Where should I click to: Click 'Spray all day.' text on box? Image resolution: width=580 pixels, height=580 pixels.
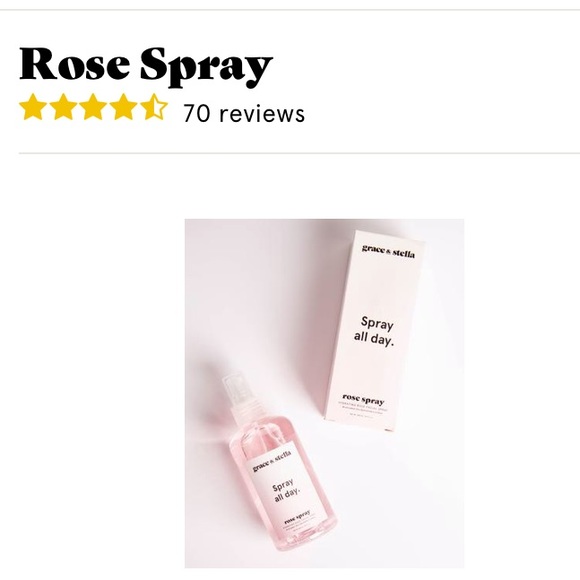click(x=374, y=331)
